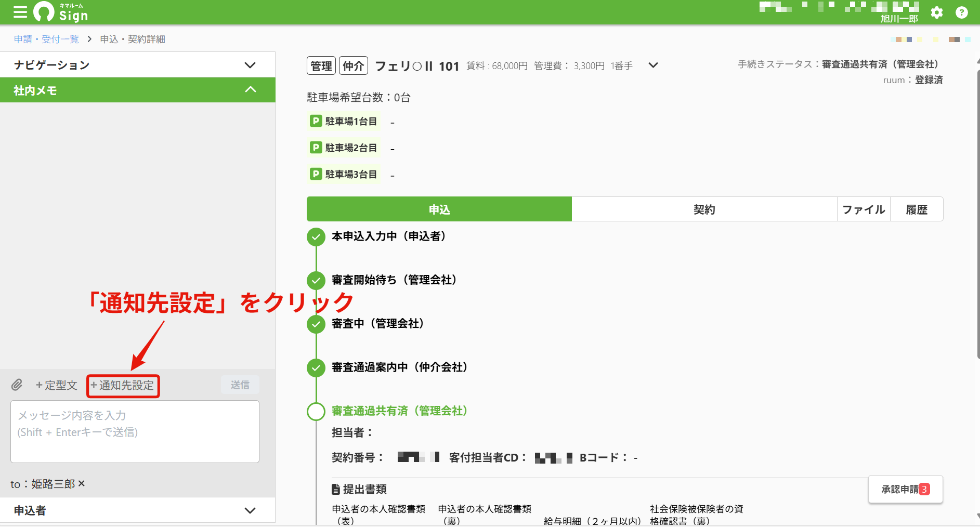The height and width of the screenshot is (527, 980).
Task: Click the 送信 button
Action: coord(240,385)
